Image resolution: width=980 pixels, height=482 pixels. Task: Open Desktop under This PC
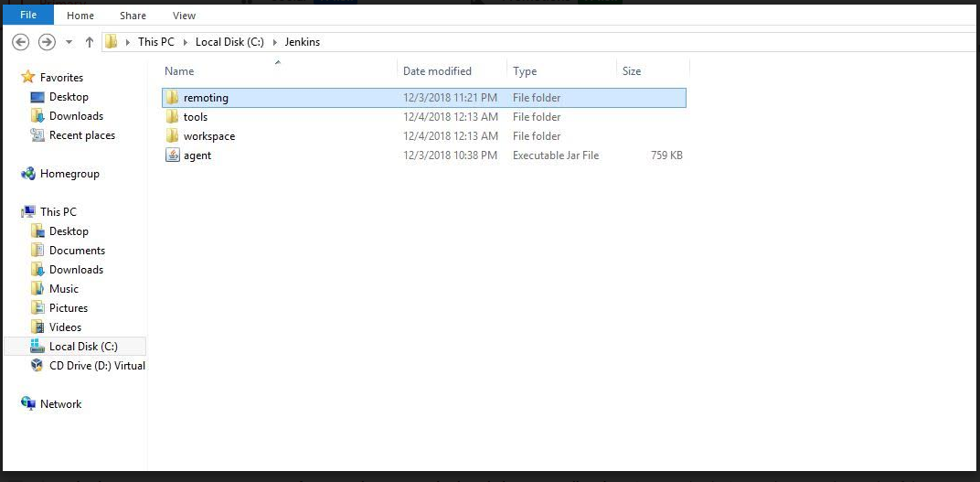[x=69, y=231]
